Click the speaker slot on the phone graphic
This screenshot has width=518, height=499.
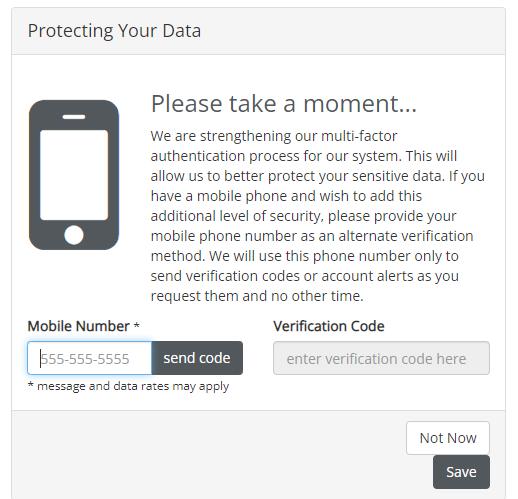tap(74, 117)
